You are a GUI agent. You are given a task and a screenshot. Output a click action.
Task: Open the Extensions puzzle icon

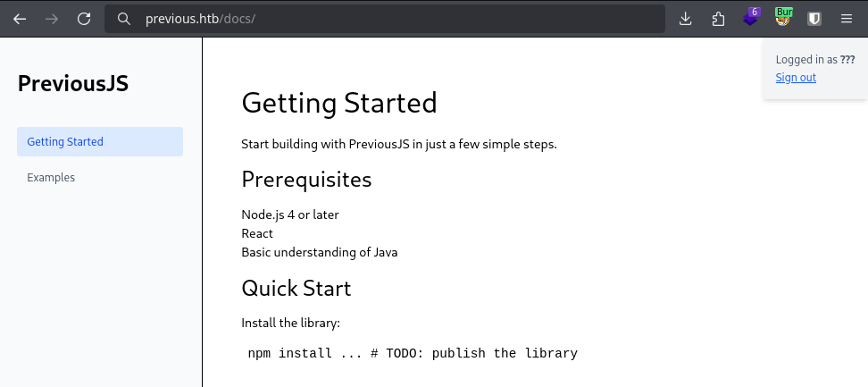(718, 18)
